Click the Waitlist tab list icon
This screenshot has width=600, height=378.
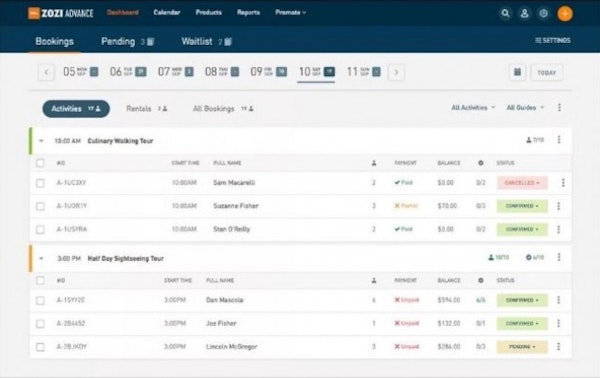click(x=228, y=42)
